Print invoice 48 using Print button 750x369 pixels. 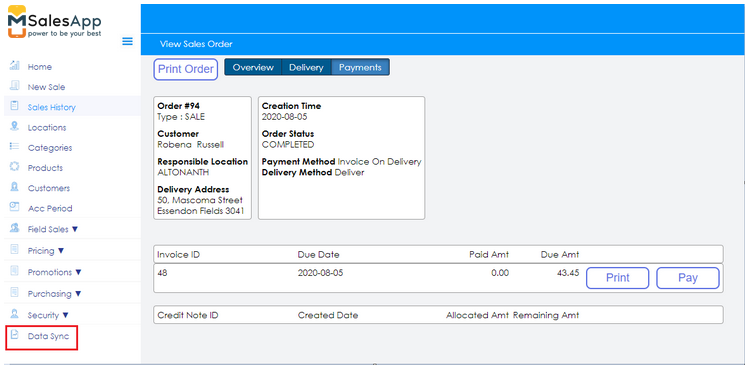point(618,278)
